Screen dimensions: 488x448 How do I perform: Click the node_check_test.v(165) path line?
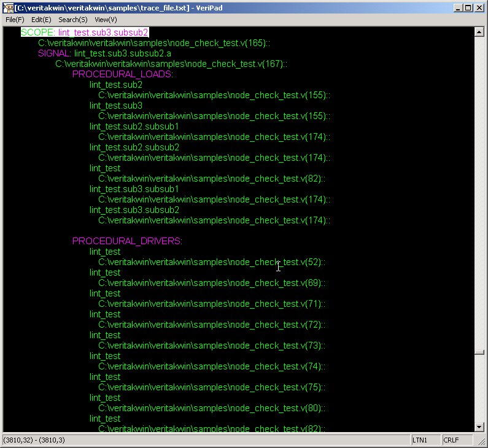154,43
